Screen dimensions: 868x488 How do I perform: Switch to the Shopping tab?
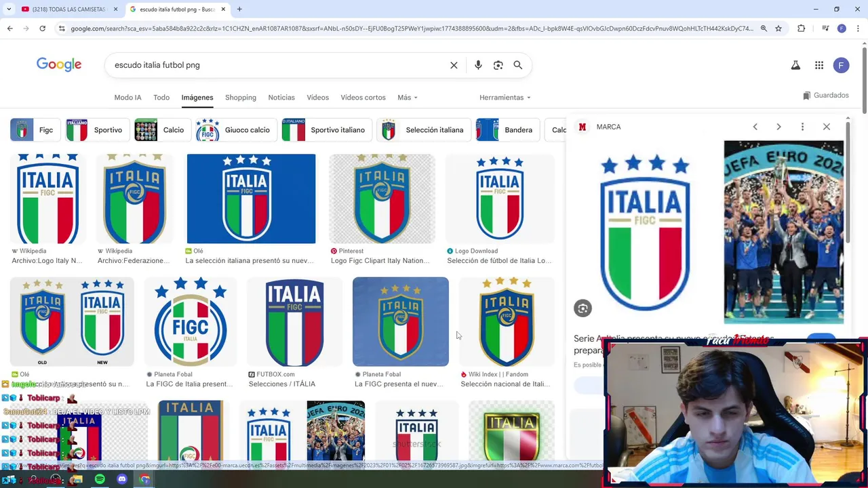pyautogui.click(x=241, y=98)
